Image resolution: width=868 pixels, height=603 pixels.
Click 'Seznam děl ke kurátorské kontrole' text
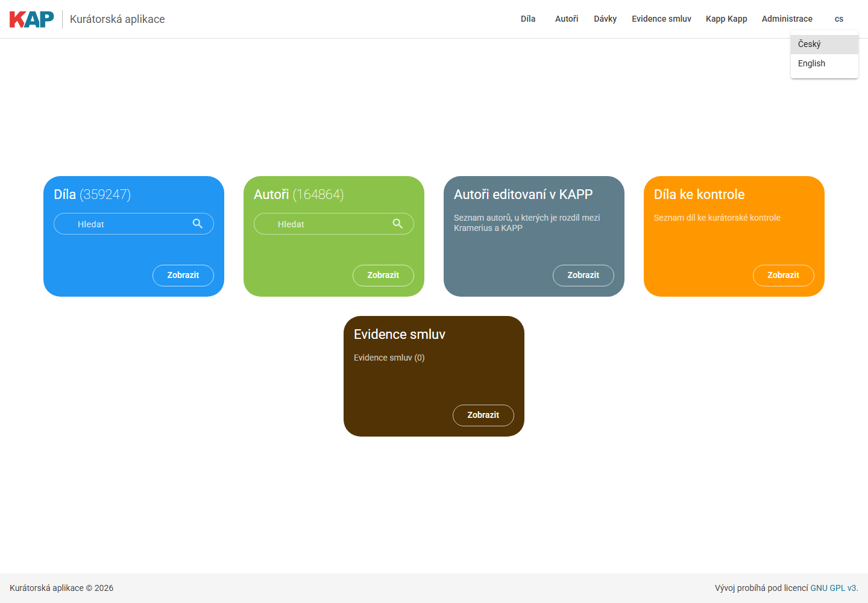tap(717, 218)
